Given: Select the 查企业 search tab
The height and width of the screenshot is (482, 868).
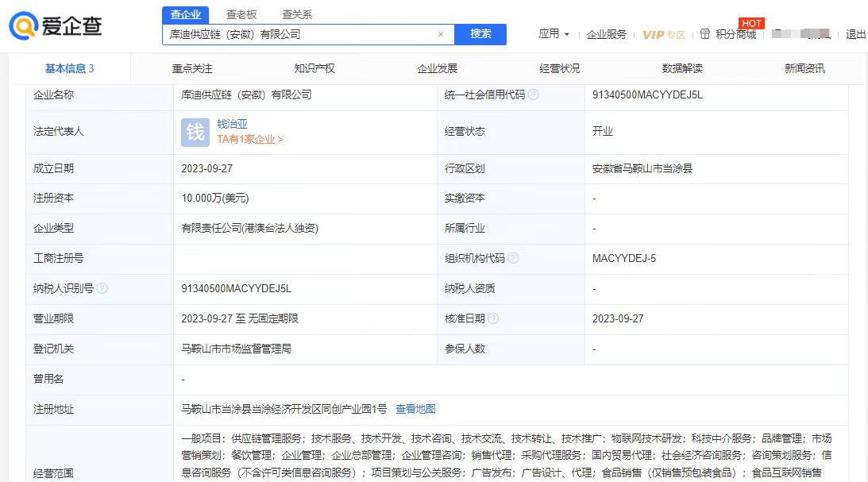Looking at the screenshot, I should 186,14.
